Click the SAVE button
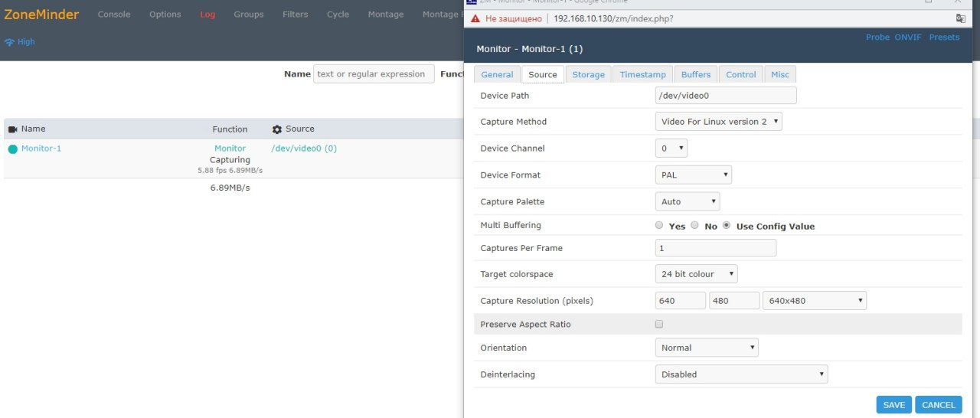980x418 pixels. tap(893, 405)
